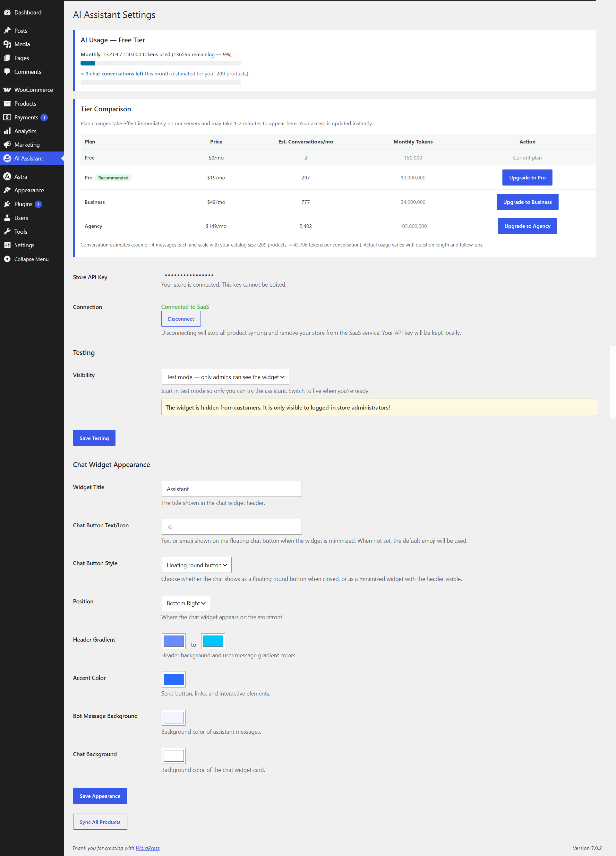Click the Comments bubble icon

[7, 72]
